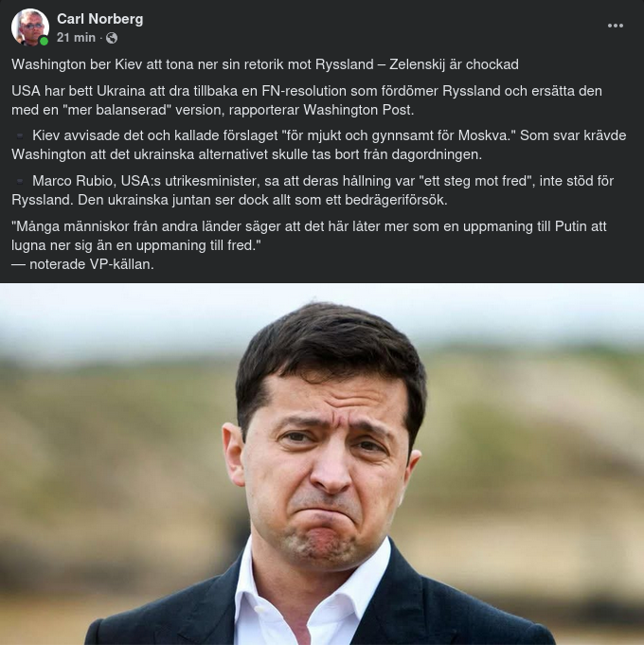Click the "21 min" post timestamp

tap(76, 38)
